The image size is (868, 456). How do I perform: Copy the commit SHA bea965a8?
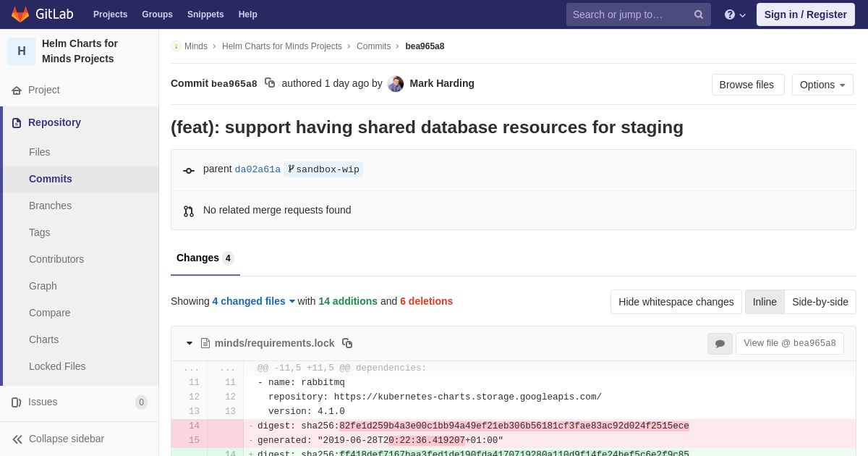pyautogui.click(x=270, y=83)
